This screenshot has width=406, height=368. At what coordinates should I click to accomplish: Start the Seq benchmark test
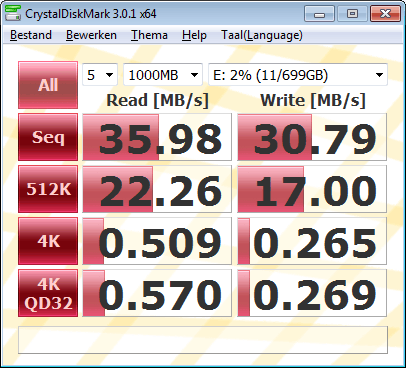click(48, 137)
